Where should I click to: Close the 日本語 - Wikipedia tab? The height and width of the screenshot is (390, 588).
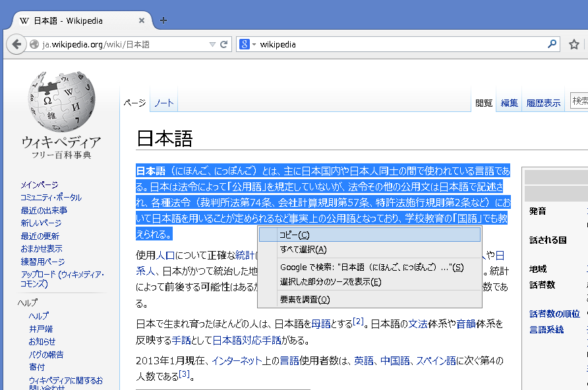tap(141, 20)
